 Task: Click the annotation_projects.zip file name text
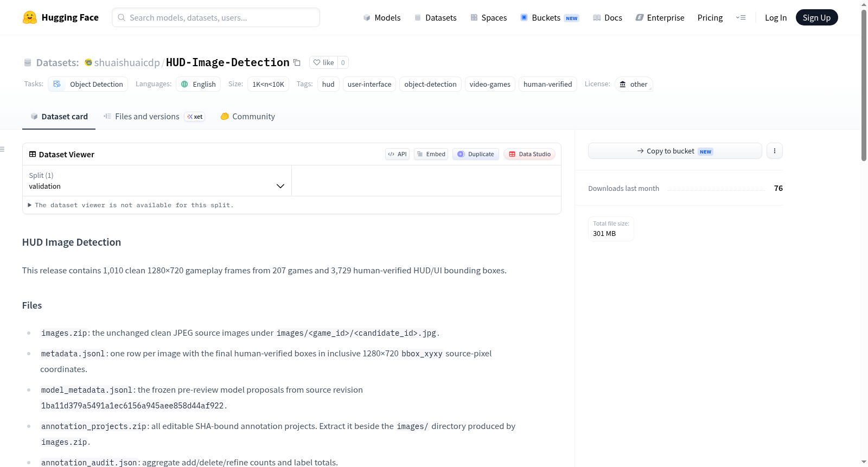pos(93,426)
